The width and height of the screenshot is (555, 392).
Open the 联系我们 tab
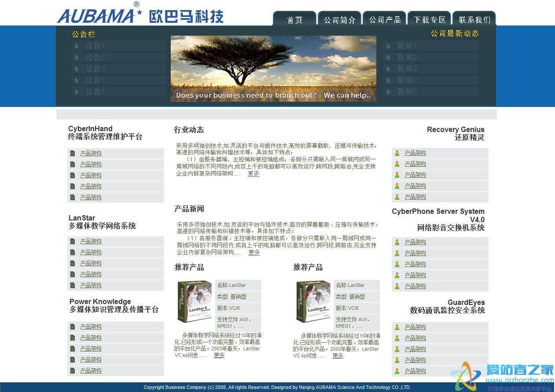point(475,20)
